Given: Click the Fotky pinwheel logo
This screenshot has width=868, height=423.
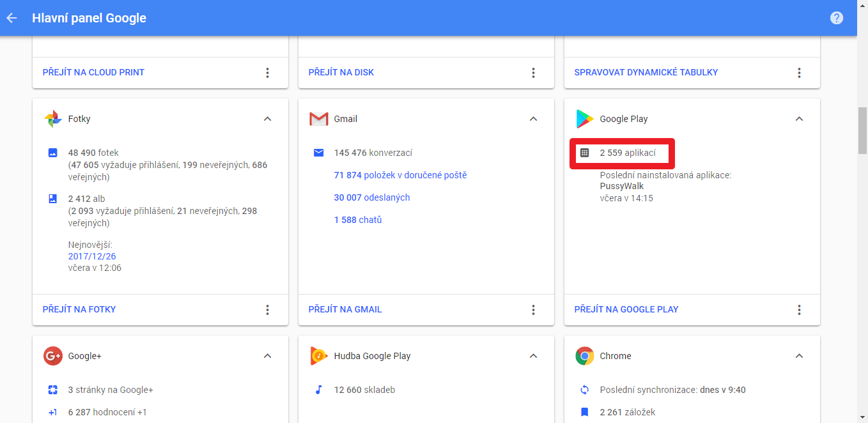Looking at the screenshot, I should coord(52,119).
